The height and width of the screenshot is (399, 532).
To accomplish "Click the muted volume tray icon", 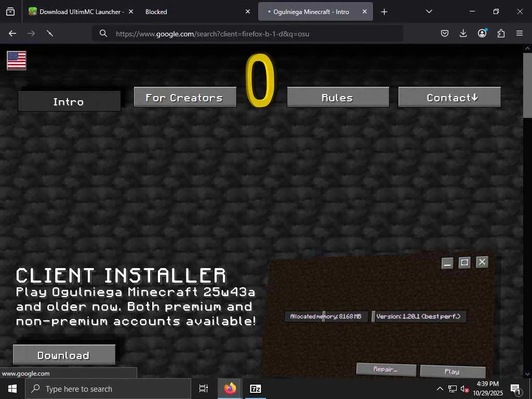I will (x=464, y=389).
